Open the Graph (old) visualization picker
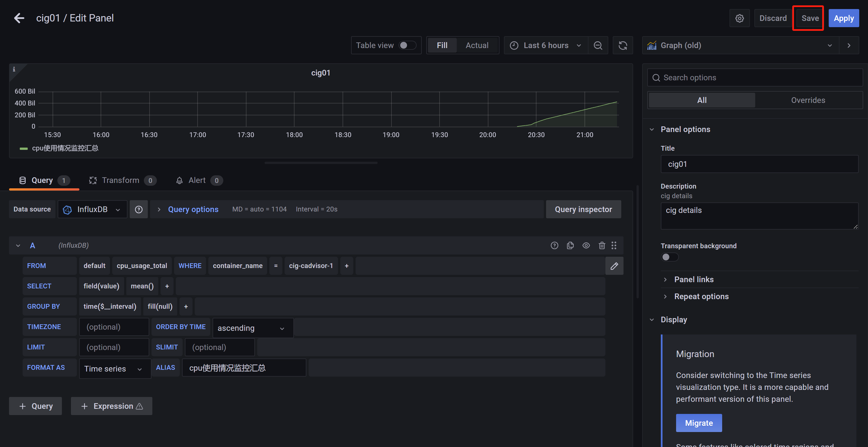The height and width of the screenshot is (447, 868). [741, 45]
